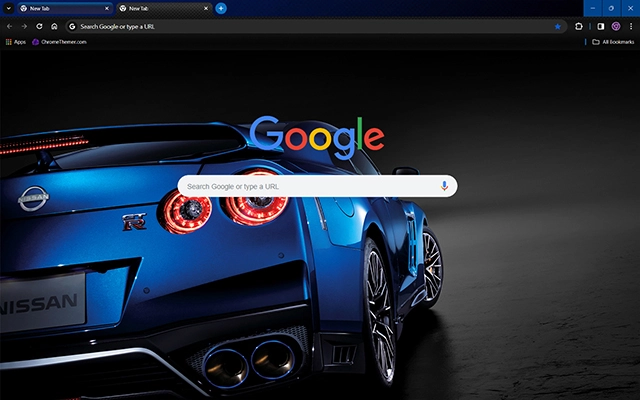
Task: Click the Google search box
Action: point(317,187)
